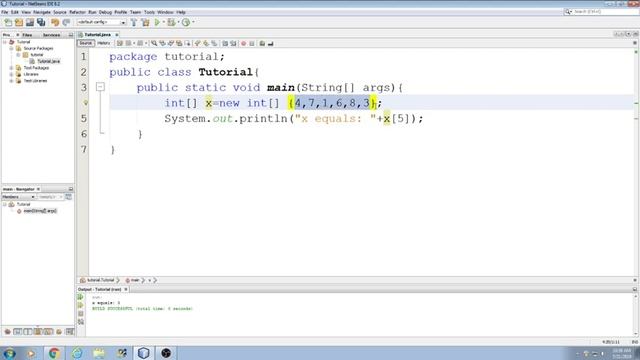Switch editor to History view
This screenshot has width=640, height=360.
click(104, 43)
